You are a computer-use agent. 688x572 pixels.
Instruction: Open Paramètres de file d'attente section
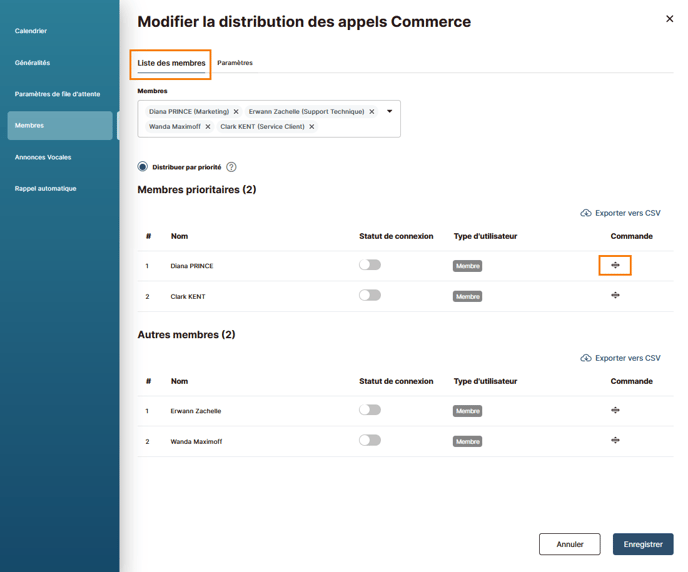tap(57, 94)
